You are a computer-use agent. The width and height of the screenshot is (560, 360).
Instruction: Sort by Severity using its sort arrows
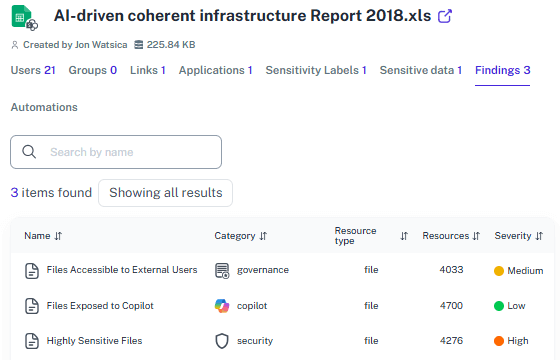[539, 236]
